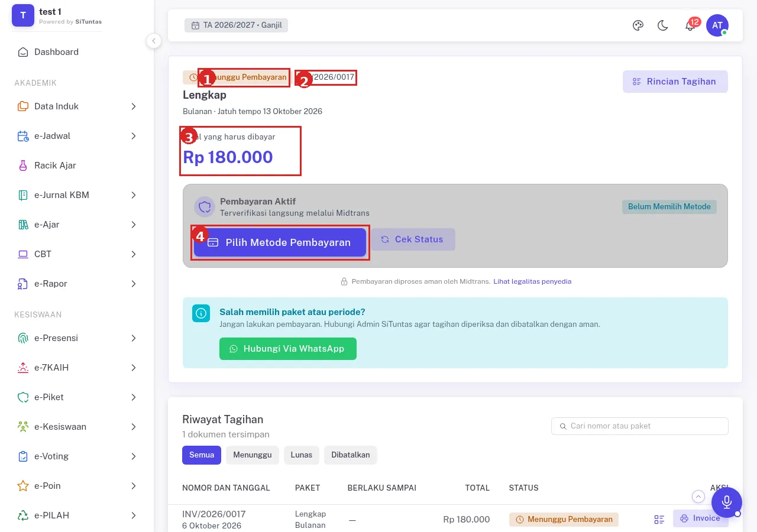Screen dimensions: 757x532
Task: Click the e-Poin star icon
Action: (23, 486)
